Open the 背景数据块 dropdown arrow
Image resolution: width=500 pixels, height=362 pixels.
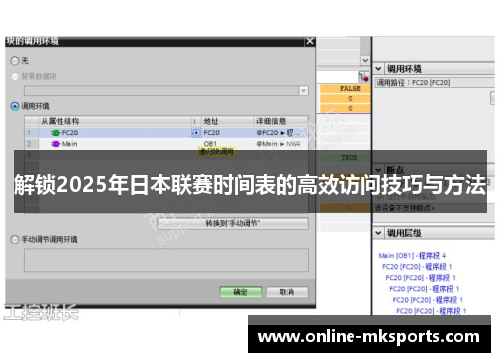[x=303, y=91]
